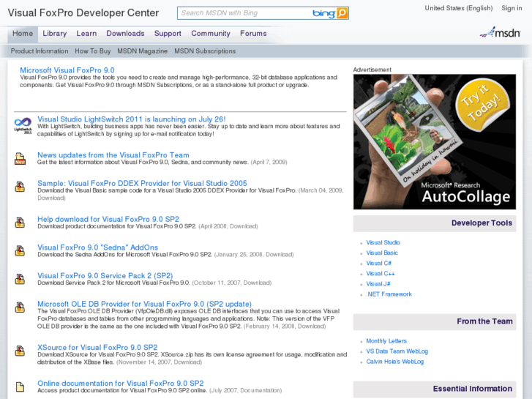Open Visual C# developer tools link
The height and width of the screenshot is (399, 532).
[378, 263]
